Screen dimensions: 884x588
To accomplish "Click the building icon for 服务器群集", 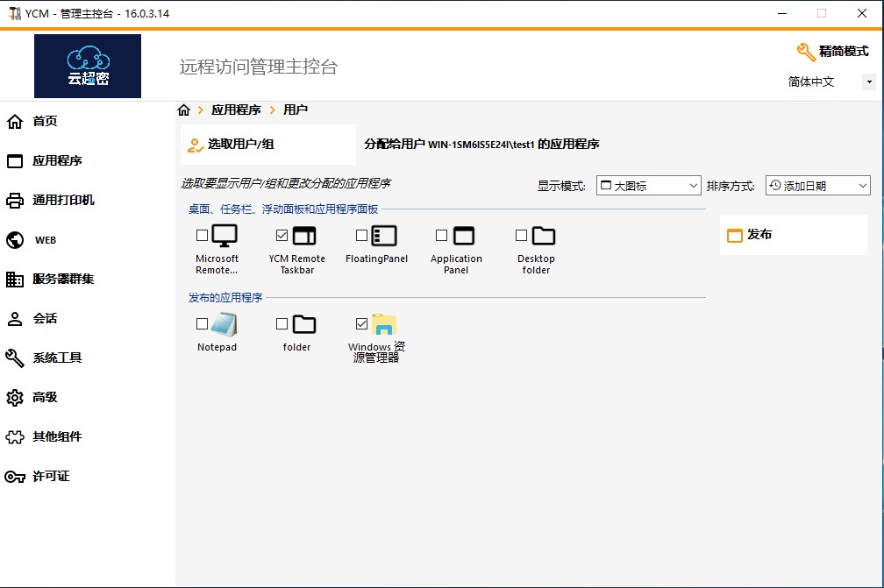I will 15,280.
